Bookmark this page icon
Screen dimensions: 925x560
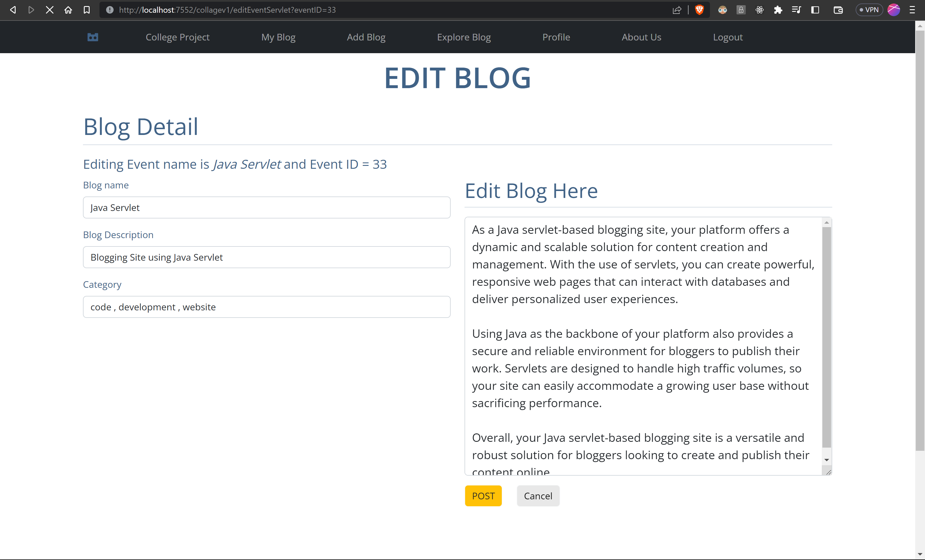tap(86, 10)
